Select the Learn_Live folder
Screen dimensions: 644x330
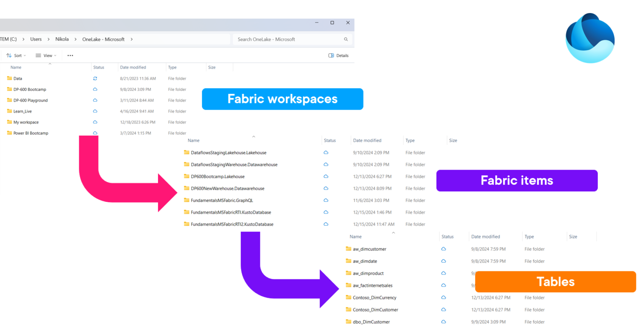(23, 111)
